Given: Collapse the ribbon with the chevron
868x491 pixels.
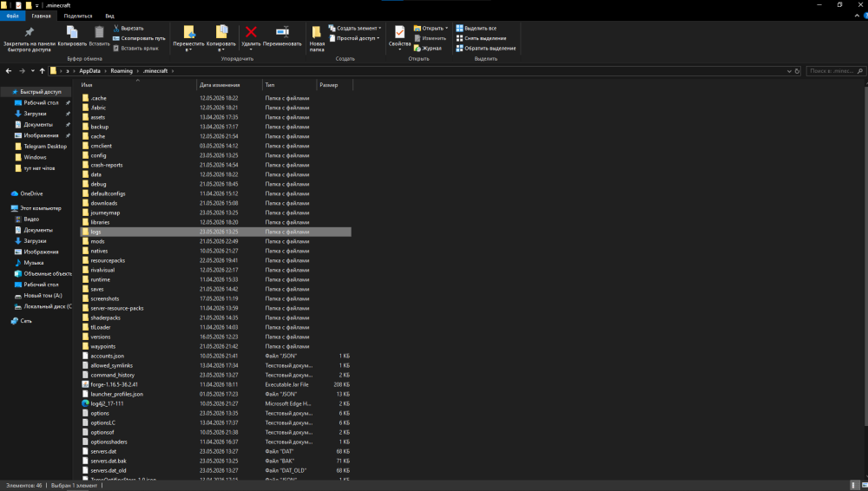Looking at the screenshot, I should 857,16.
